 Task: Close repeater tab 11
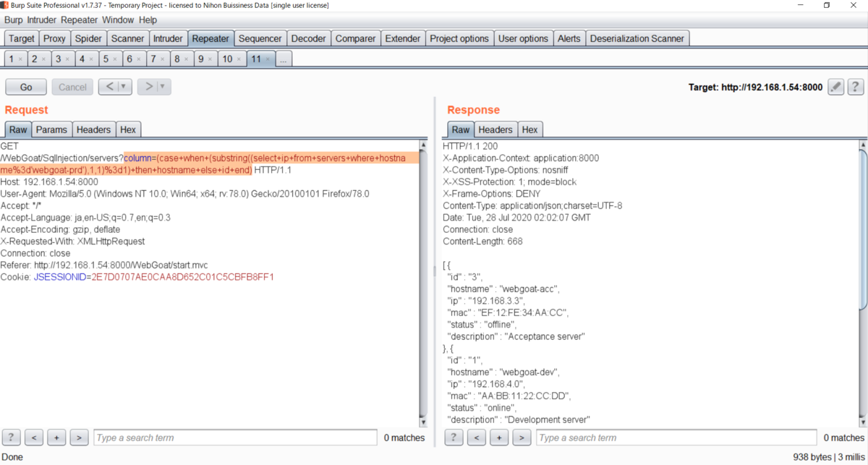click(268, 59)
